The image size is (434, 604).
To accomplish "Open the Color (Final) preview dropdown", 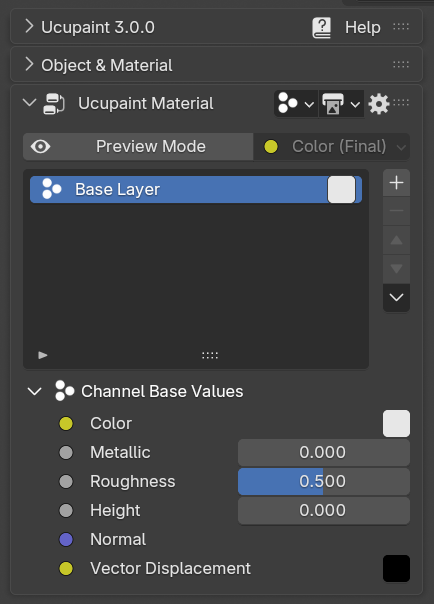I will [x=332, y=146].
